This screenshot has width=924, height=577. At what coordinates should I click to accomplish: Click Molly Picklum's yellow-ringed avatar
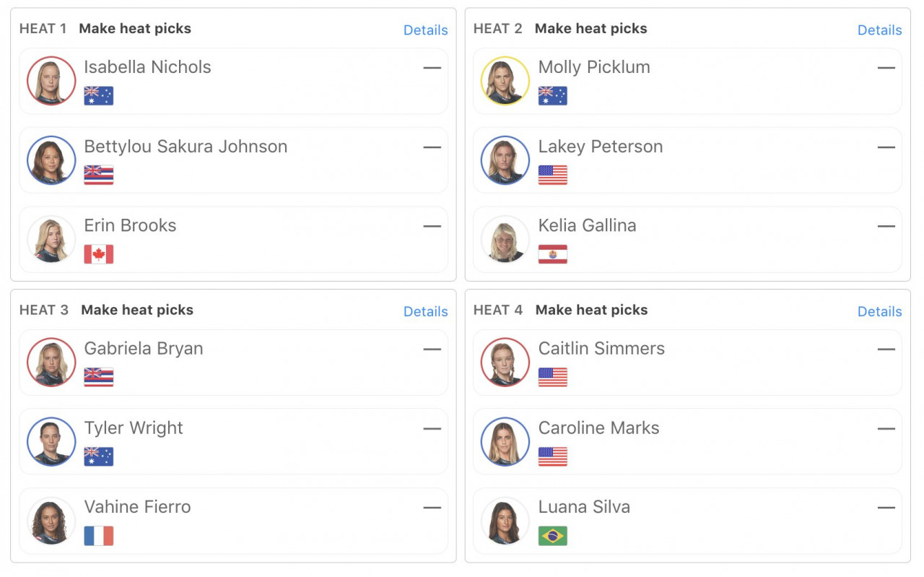[x=505, y=81]
